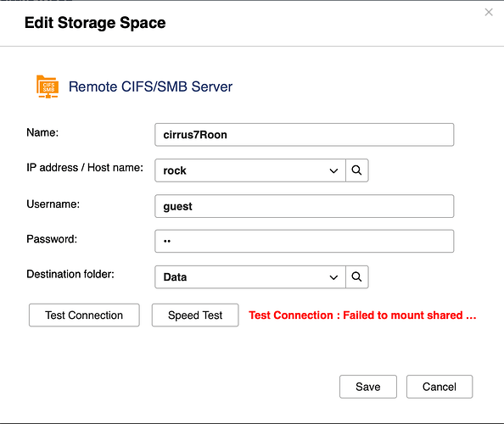Expand the IP address / Host name dropdown
This screenshot has height=424, width=504.
point(333,170)
